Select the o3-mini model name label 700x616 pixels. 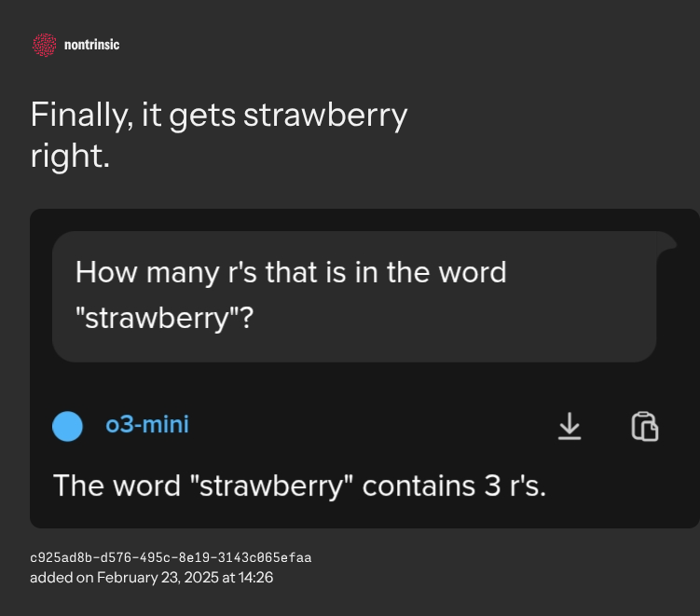coord(147,426)
